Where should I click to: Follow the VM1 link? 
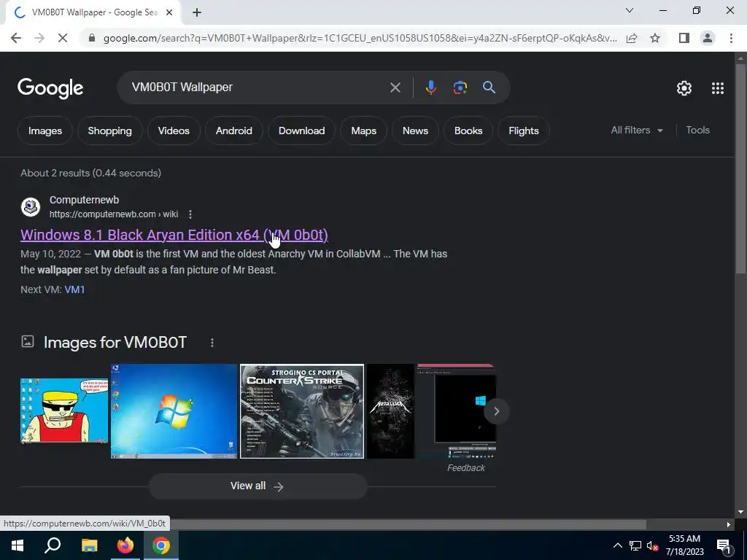click(x=74, y=289)
